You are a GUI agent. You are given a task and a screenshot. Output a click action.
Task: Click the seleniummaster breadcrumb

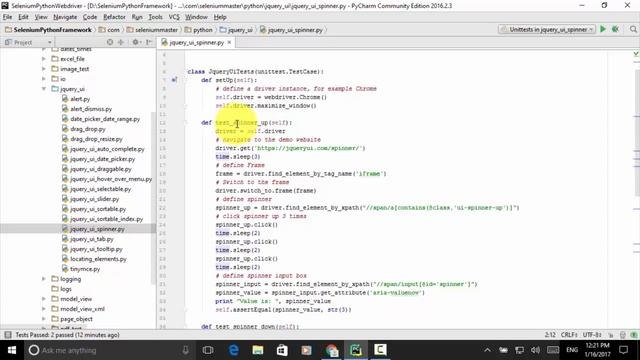(152, 30)
